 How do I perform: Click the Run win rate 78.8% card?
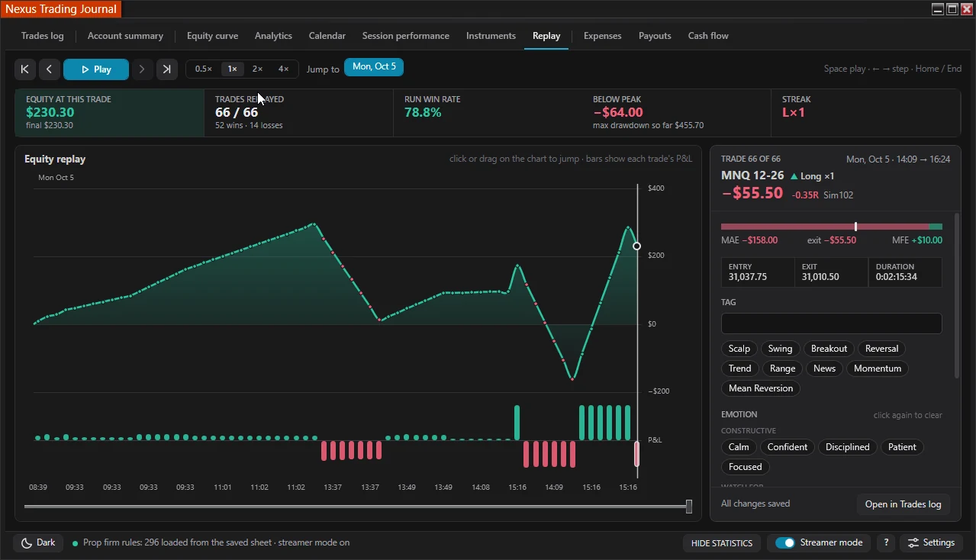(x=488, y=113)
